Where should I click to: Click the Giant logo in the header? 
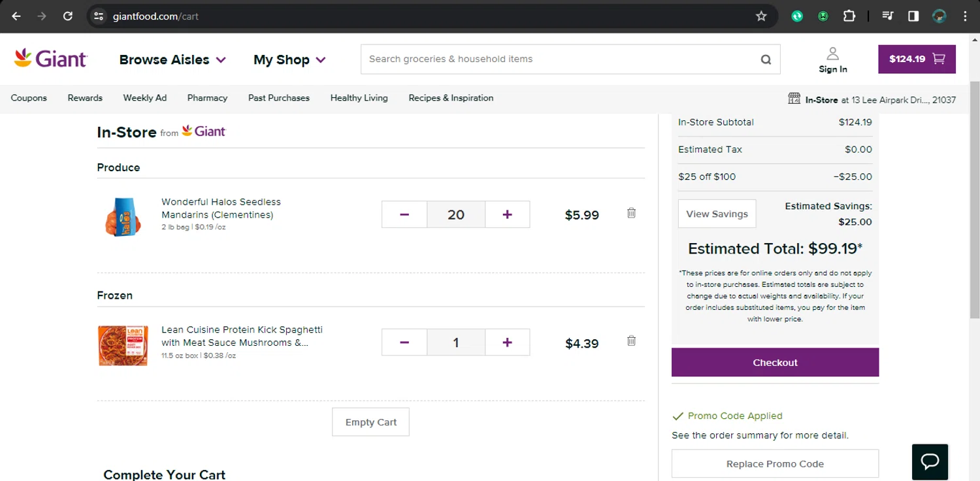coord(50,59)
